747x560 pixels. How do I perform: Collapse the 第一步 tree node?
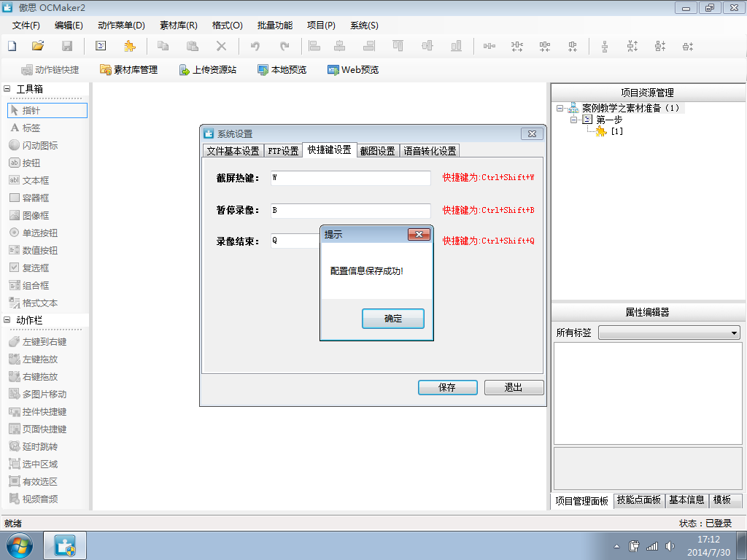[574, 120]
